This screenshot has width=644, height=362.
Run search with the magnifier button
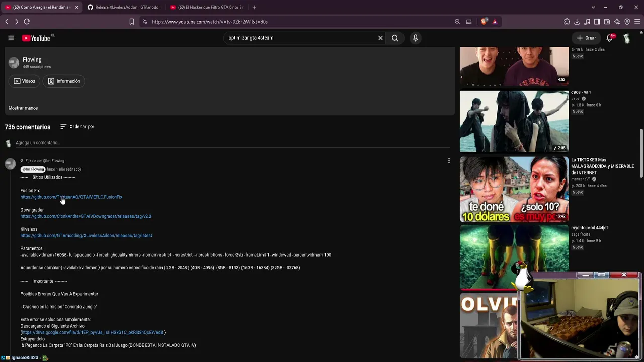(x=395, y=38)
